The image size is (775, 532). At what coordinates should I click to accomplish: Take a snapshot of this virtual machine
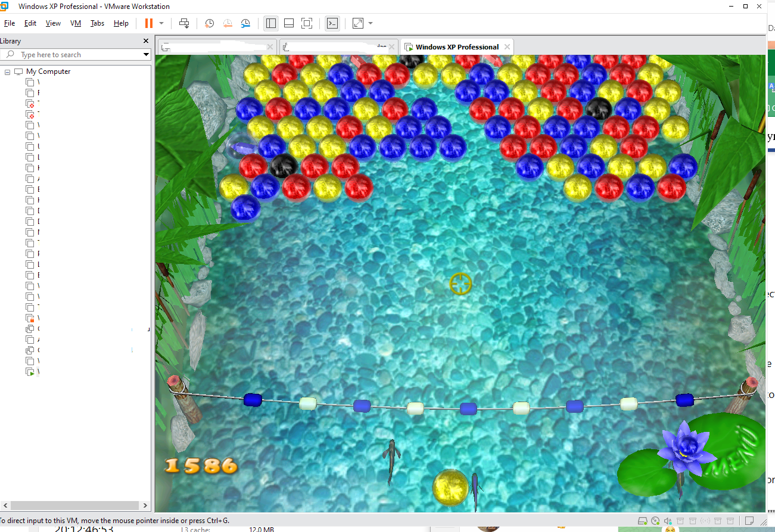point(210,23)
